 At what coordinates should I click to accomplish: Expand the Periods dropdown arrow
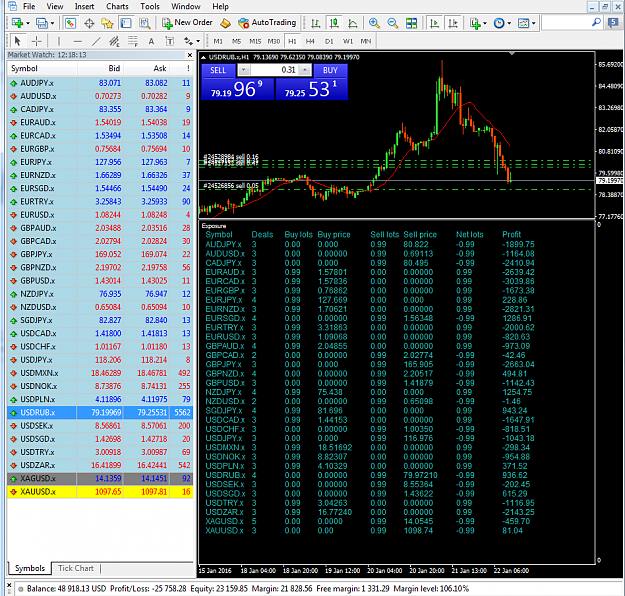pos(509,24)
